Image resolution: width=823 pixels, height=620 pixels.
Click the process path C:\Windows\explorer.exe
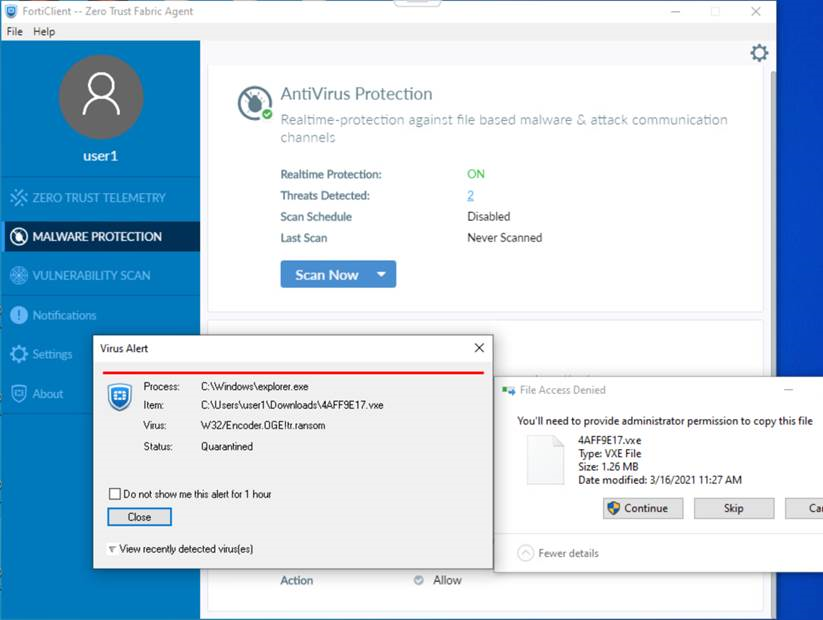(x=255, y=386)
